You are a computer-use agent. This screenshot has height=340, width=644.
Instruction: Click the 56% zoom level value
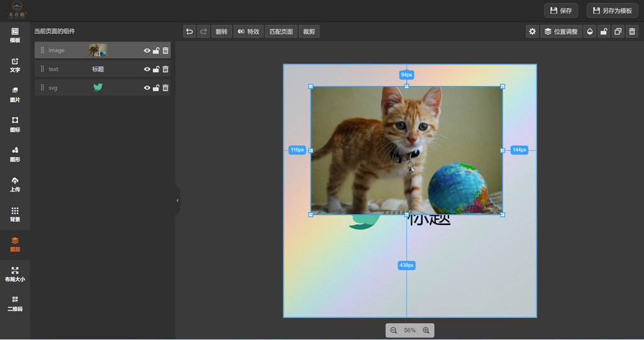pos(409,331)
